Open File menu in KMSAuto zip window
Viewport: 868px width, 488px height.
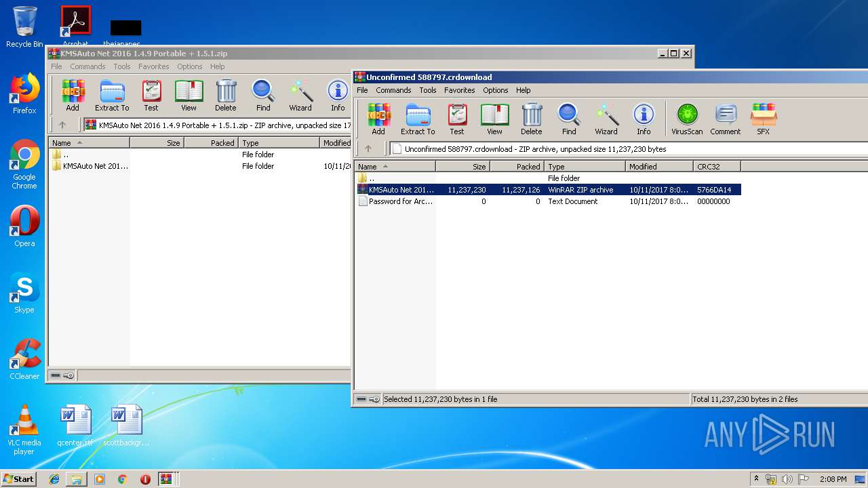[56, 66]
